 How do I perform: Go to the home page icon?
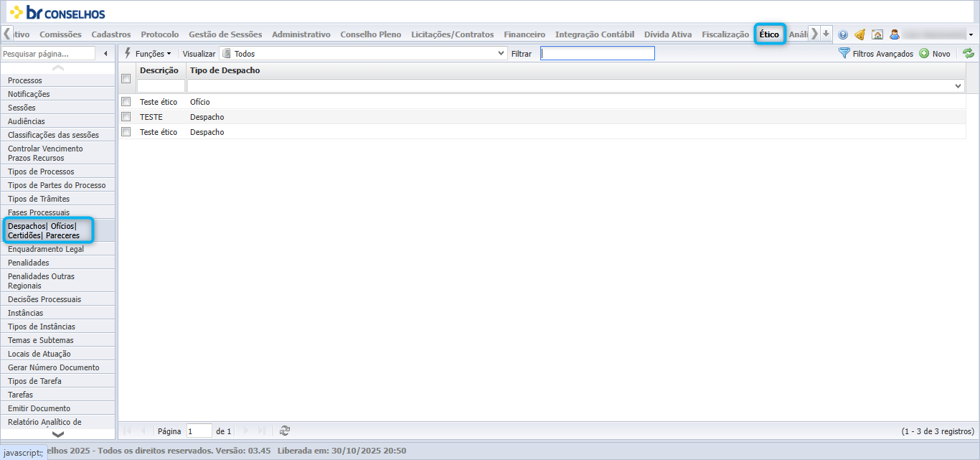[877, 34]
